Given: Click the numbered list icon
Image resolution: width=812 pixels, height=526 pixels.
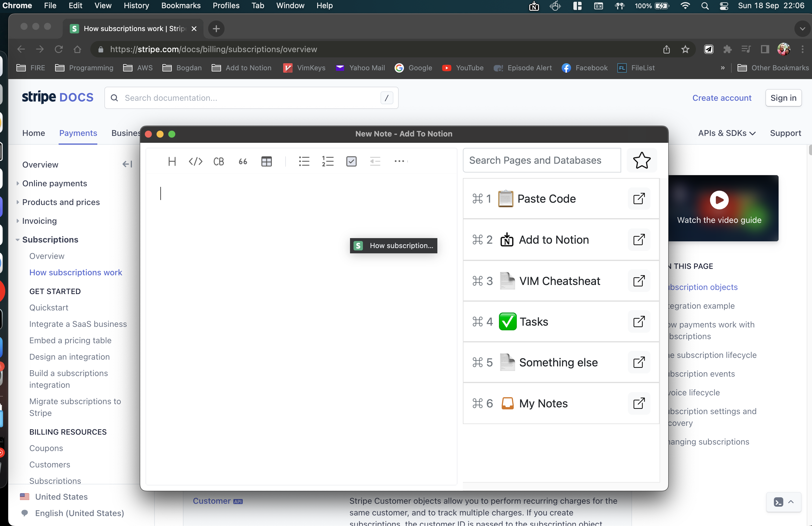Looking at the screenshot, I should pos(327,161).
